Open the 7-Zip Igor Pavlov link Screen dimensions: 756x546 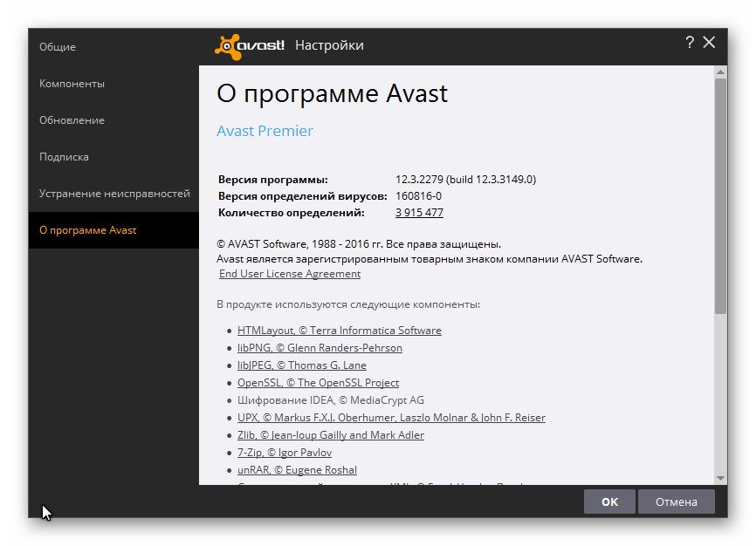285,453
